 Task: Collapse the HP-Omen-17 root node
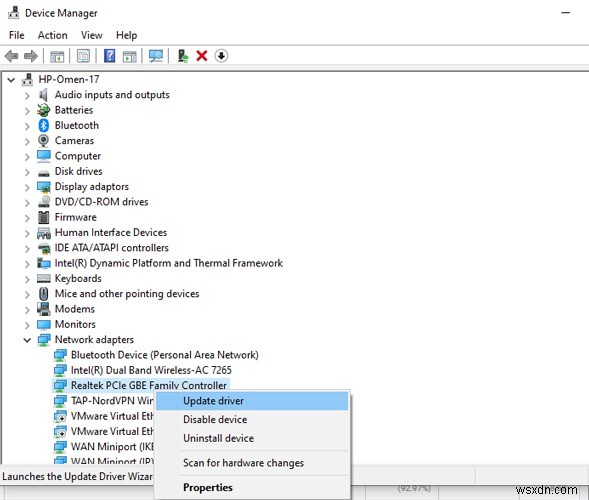[x=11, y=80]
